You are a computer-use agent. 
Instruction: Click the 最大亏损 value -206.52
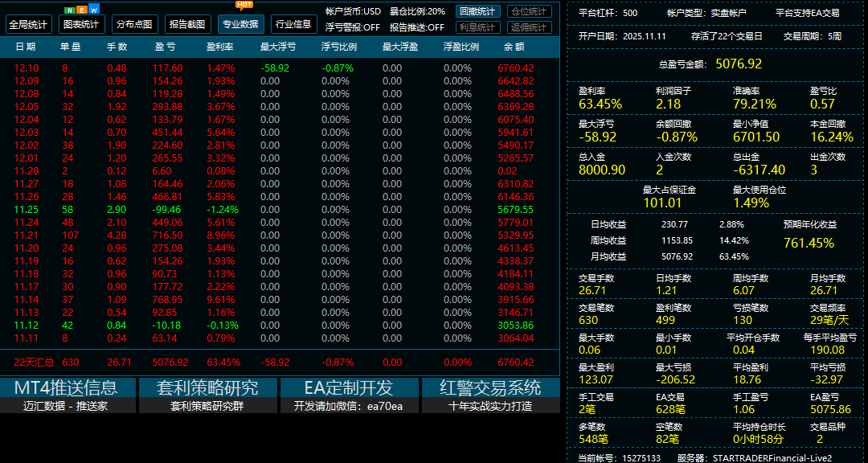675,380
